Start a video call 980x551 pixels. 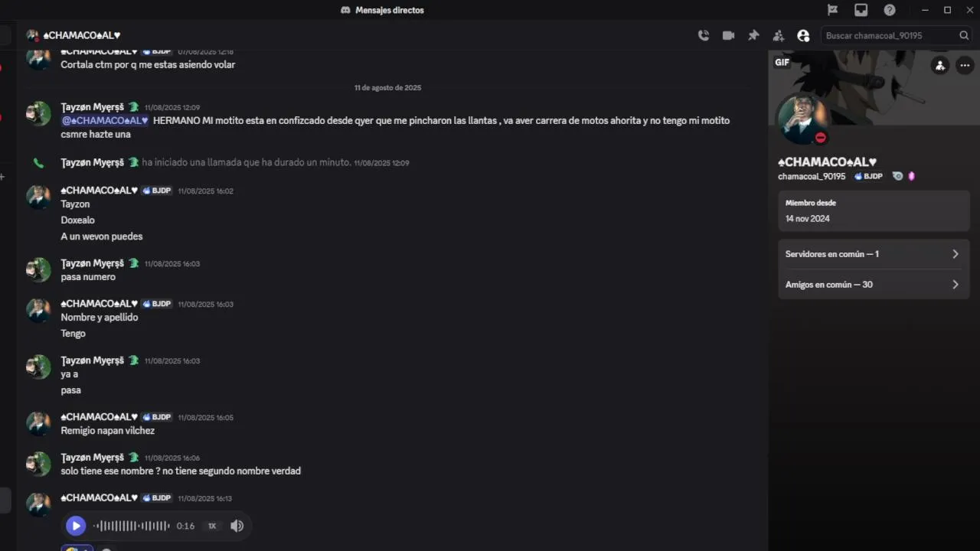point(728,35)
